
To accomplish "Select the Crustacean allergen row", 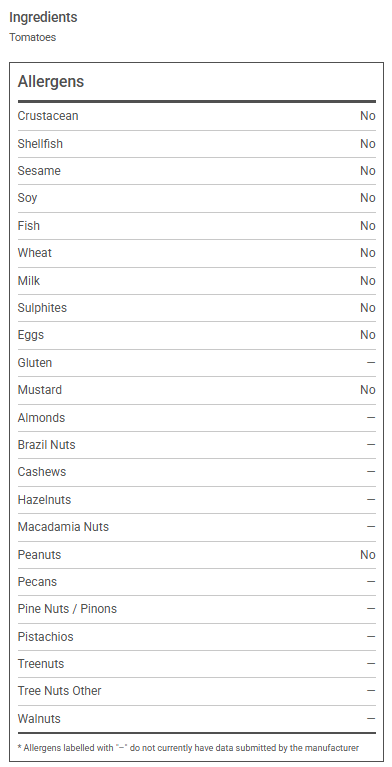I will [197, 116].
